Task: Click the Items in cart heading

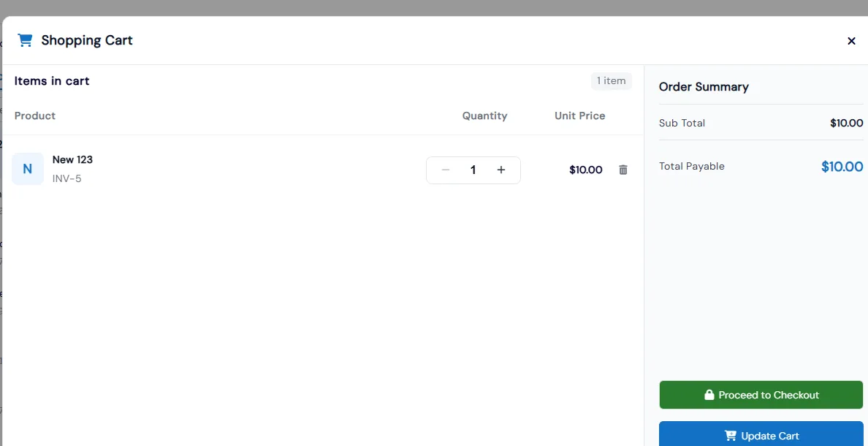Action: 52,81
